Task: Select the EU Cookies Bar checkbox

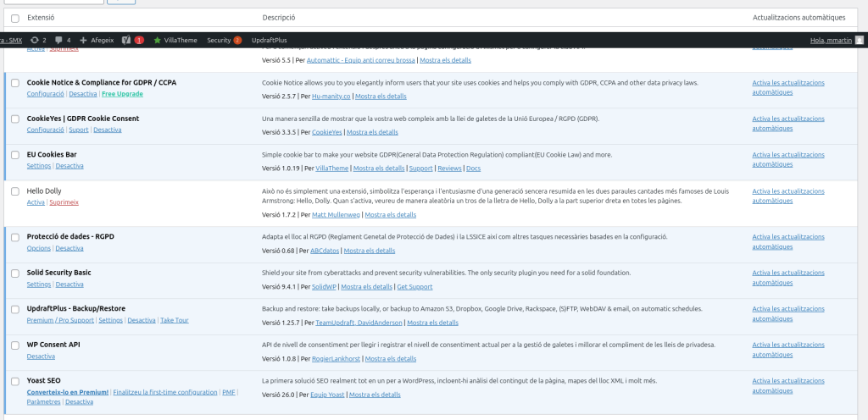Action: 15,155
